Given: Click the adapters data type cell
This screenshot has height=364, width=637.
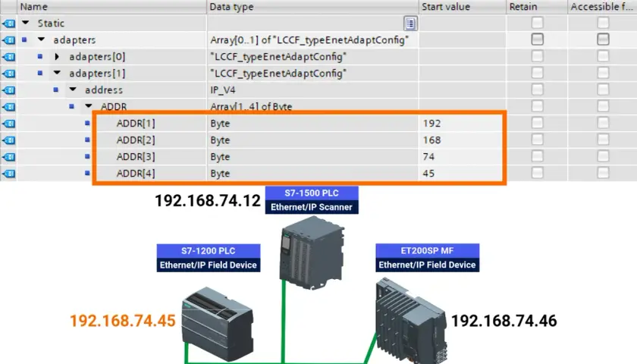Looking at the screenshot, I should (312, 39).
